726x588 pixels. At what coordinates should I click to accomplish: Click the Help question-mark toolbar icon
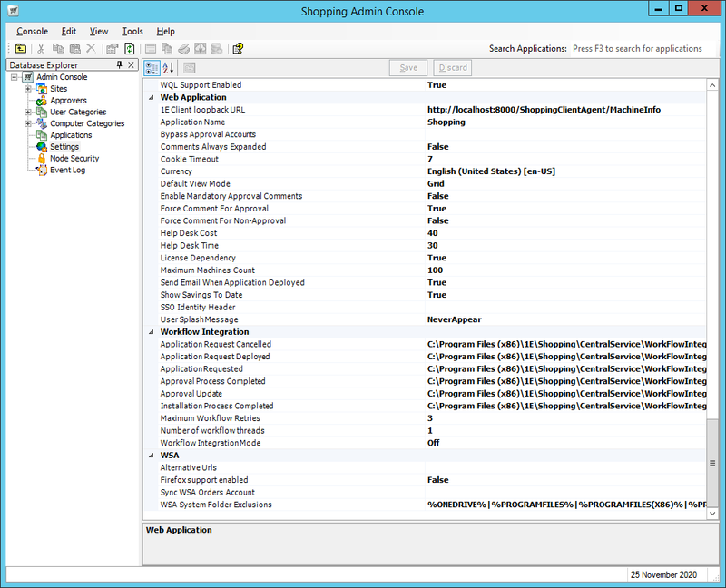click(x=238, y=49)
